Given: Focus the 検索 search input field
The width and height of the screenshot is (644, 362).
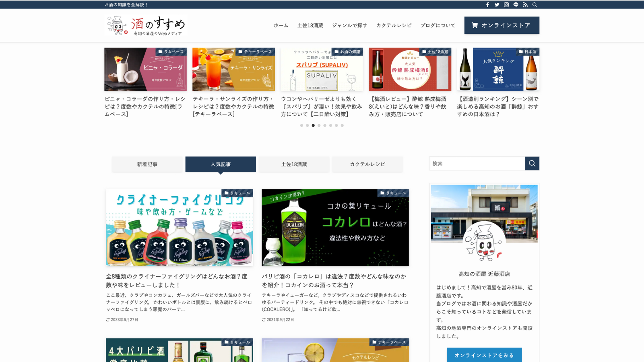Looking at the screenshot, I should [477, 163].
